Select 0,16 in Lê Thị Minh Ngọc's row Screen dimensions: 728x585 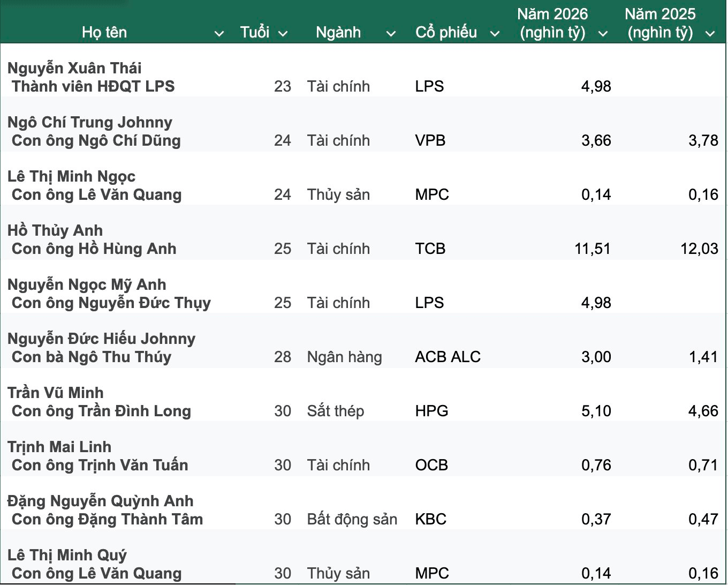(703, 194)
